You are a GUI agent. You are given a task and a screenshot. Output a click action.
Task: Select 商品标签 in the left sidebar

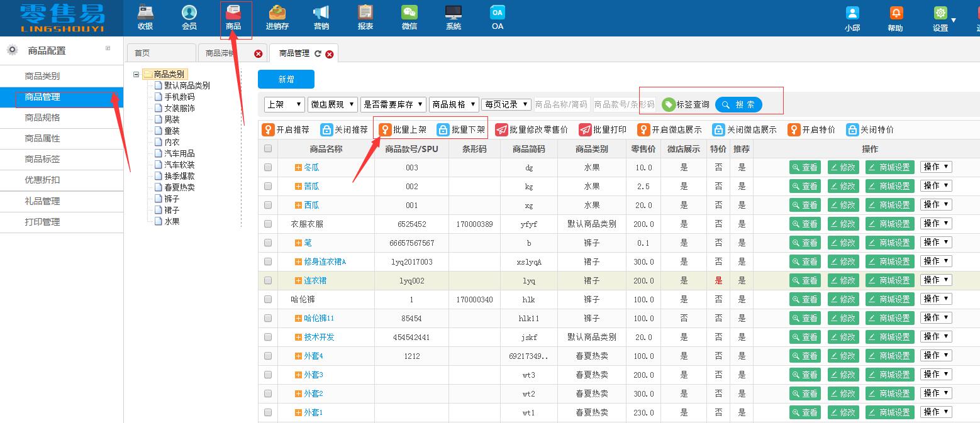point(43,159)
